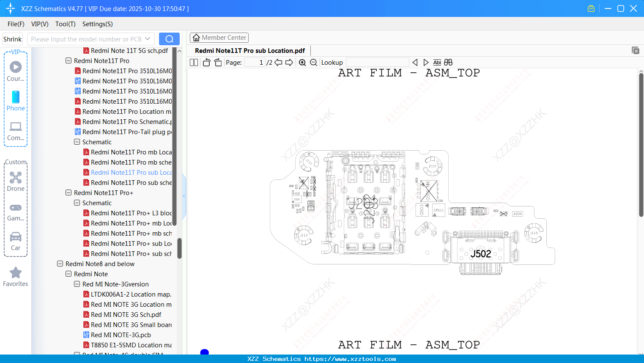
Task: Open the VIP(V) menu
Action: click(40, 24)
